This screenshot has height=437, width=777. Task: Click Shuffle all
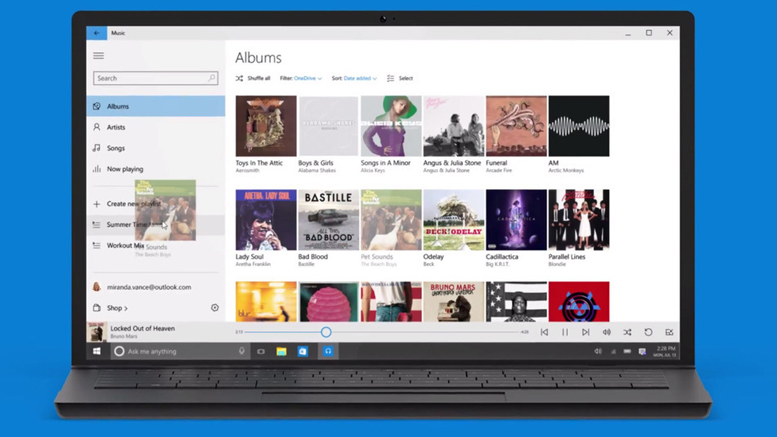click(x=253, y=78)
